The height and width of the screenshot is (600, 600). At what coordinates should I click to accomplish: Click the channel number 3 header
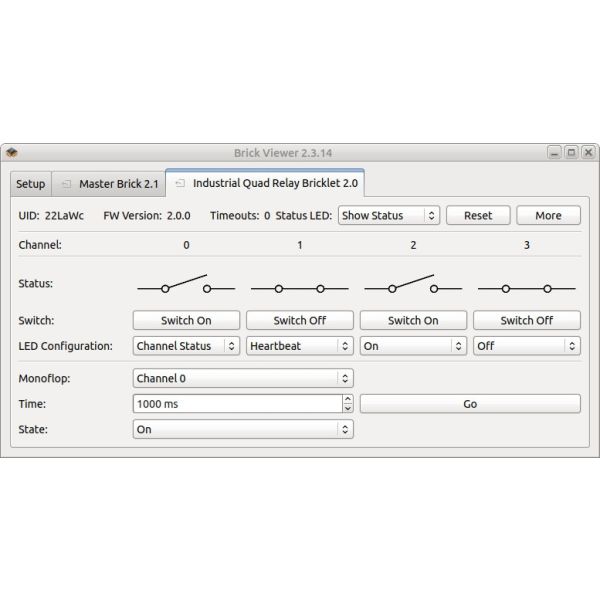pos(527,245)
